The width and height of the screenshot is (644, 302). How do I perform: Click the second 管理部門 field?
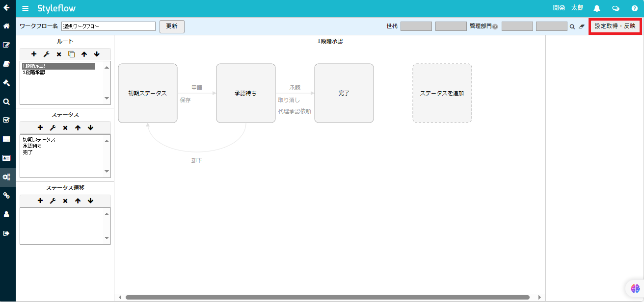point(552,26)
